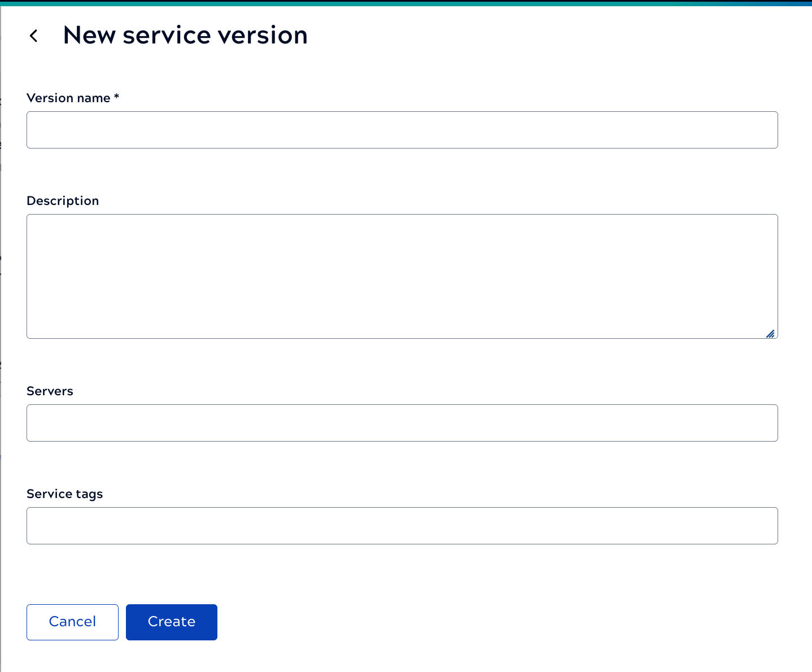Screen dimensions: 812x672
Task: Click the word 'tags' in Service tags label
Action: click(89, 495)
